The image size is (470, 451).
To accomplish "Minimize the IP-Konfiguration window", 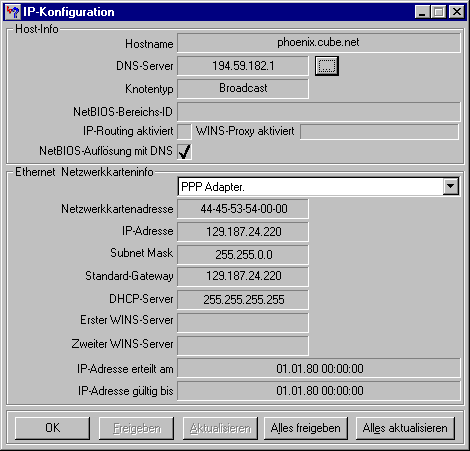I will [423, 12].
